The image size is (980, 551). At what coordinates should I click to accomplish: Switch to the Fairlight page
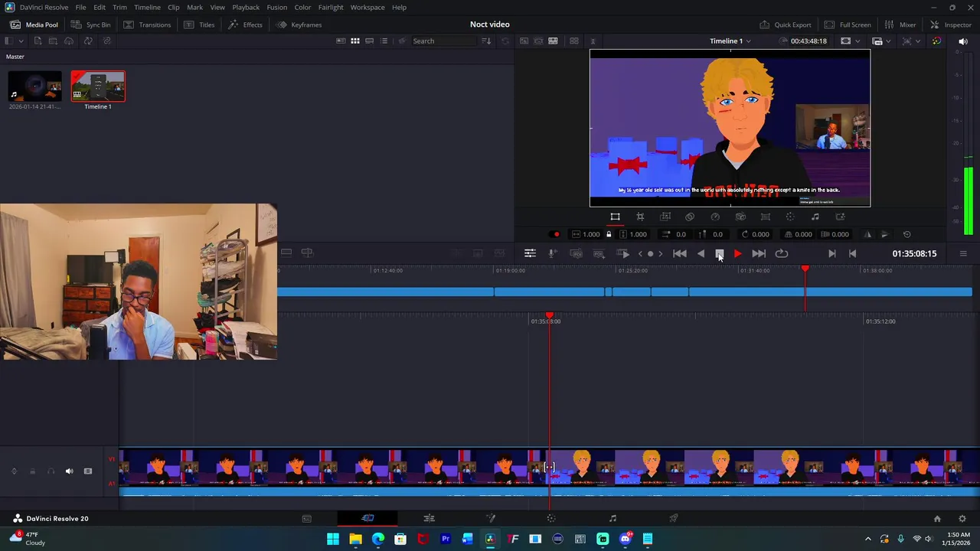click(612, 518)
